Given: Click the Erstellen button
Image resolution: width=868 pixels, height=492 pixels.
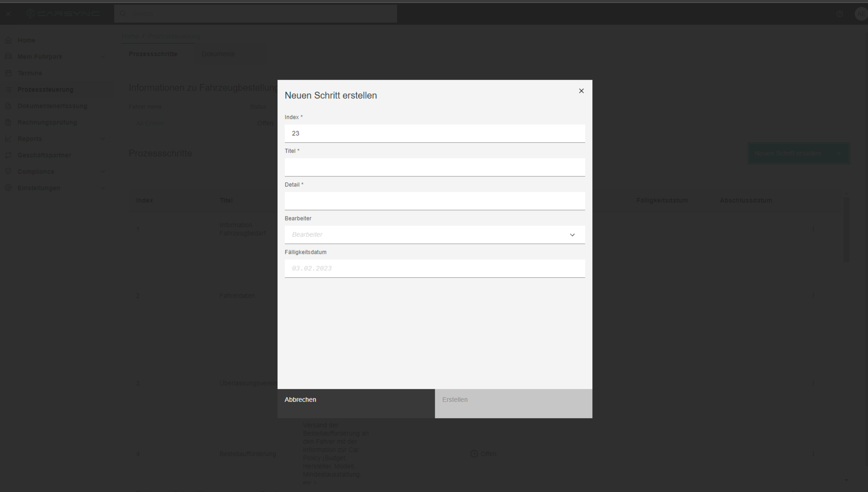Looking at the screenshot, I should tap(513, 404).
